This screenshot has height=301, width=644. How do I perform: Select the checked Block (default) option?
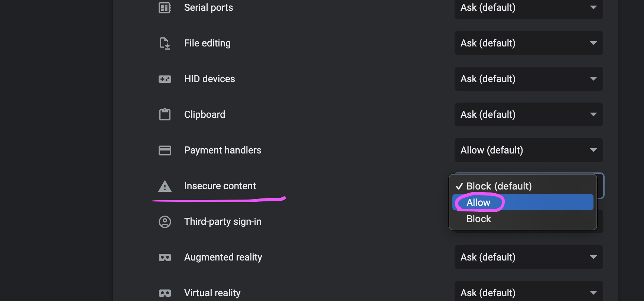(499, 186)
